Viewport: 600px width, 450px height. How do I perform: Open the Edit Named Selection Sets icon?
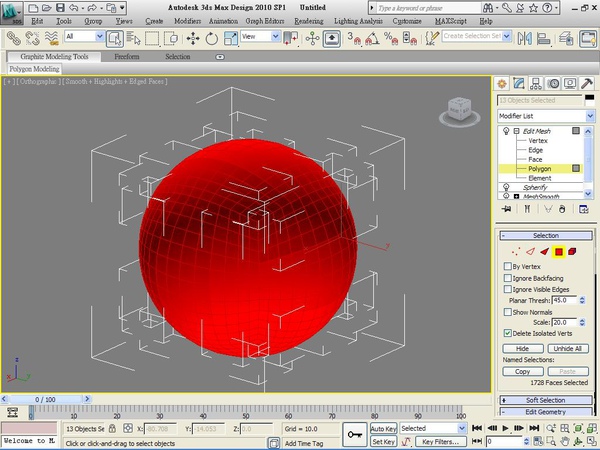(432, 38)
